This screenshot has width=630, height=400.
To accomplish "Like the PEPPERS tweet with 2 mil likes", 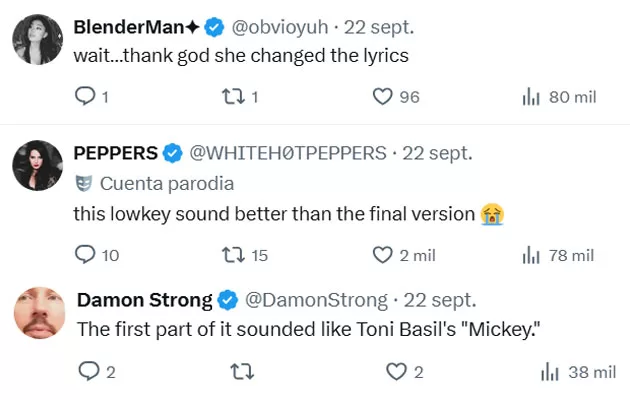I will click(x=382, y=255).
